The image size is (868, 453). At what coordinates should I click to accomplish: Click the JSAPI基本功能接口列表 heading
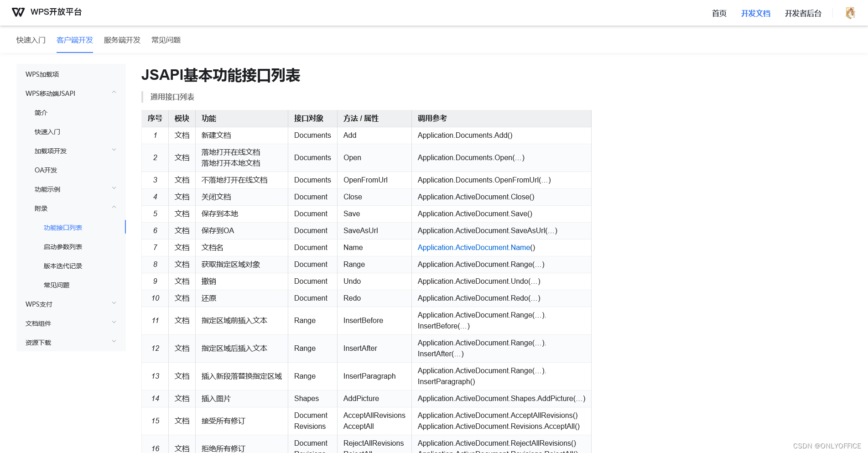(x=221, y=75)
